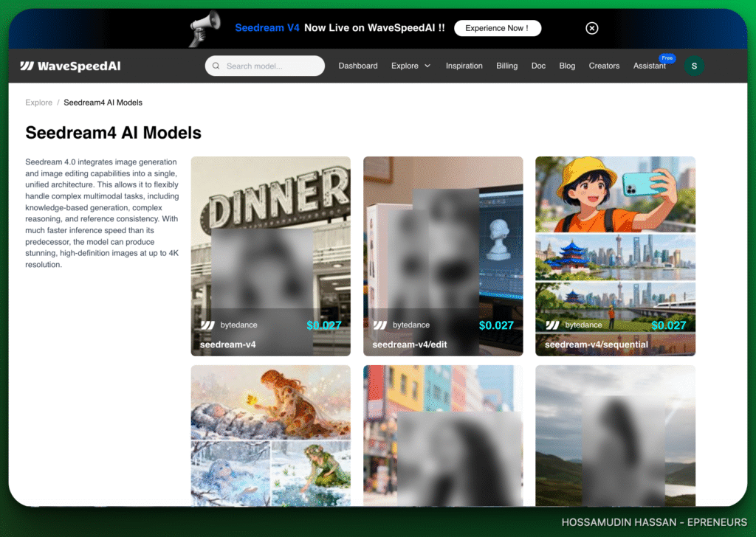756x537 pixels.
Task: Click bytedance logo on seedream-v4/sequential card
Action: pyautogui.click(x=552, y=325)
